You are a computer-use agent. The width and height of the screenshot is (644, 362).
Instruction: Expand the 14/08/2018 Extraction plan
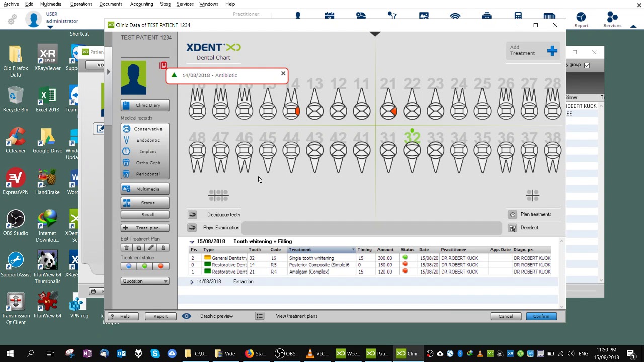pyautogui.click(x=192, y=282)
